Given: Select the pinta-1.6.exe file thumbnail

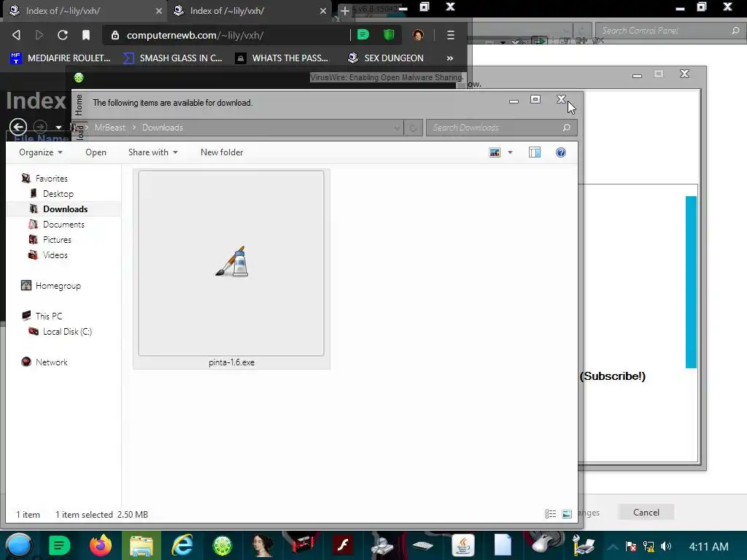Looking at the screenshot, I should [231, 269].
